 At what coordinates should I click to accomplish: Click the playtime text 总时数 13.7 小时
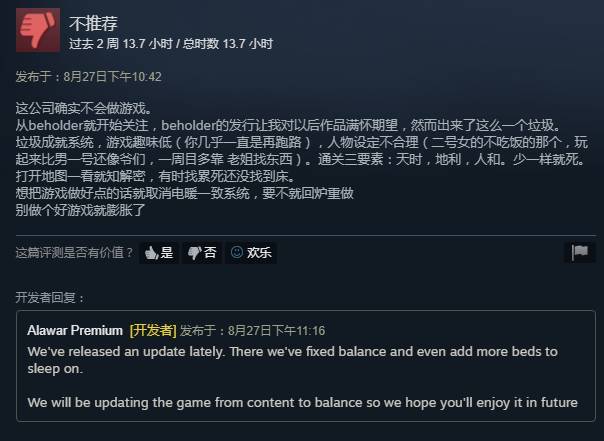[x=228, y=44]
